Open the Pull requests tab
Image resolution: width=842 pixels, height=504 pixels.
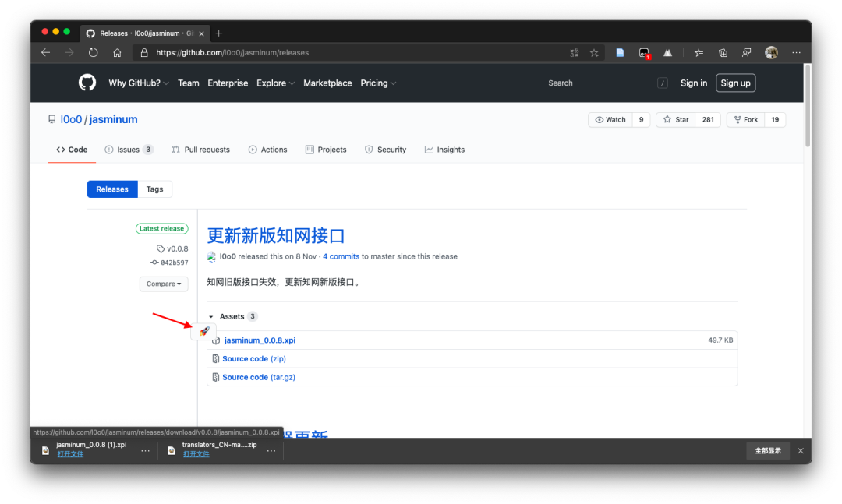pos(201,150)
